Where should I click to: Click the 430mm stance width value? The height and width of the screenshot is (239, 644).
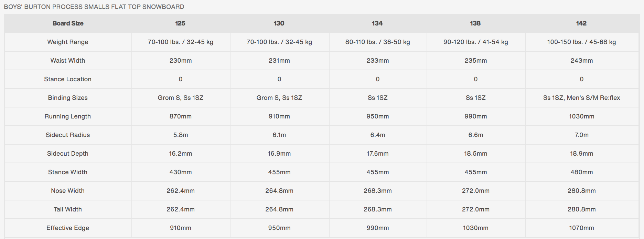[x=180, y=172]
